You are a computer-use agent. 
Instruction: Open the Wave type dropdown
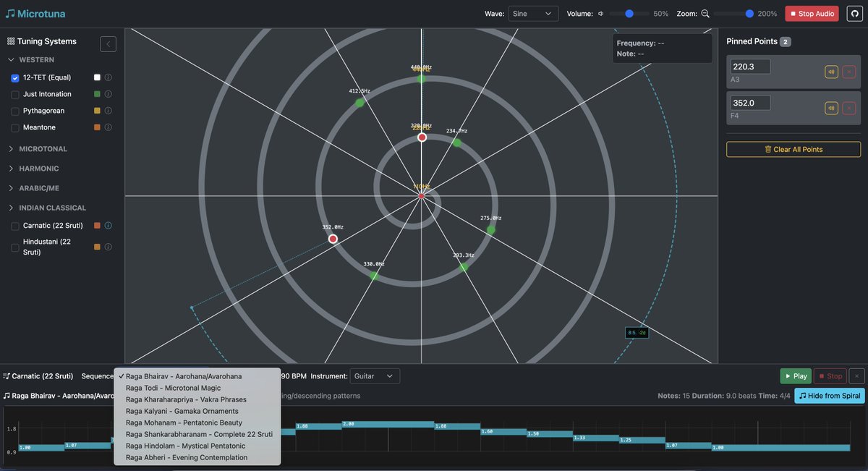533,14
